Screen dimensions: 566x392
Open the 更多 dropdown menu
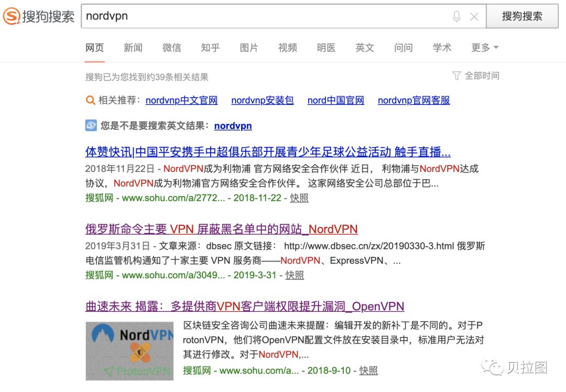(x=484, y=48)
